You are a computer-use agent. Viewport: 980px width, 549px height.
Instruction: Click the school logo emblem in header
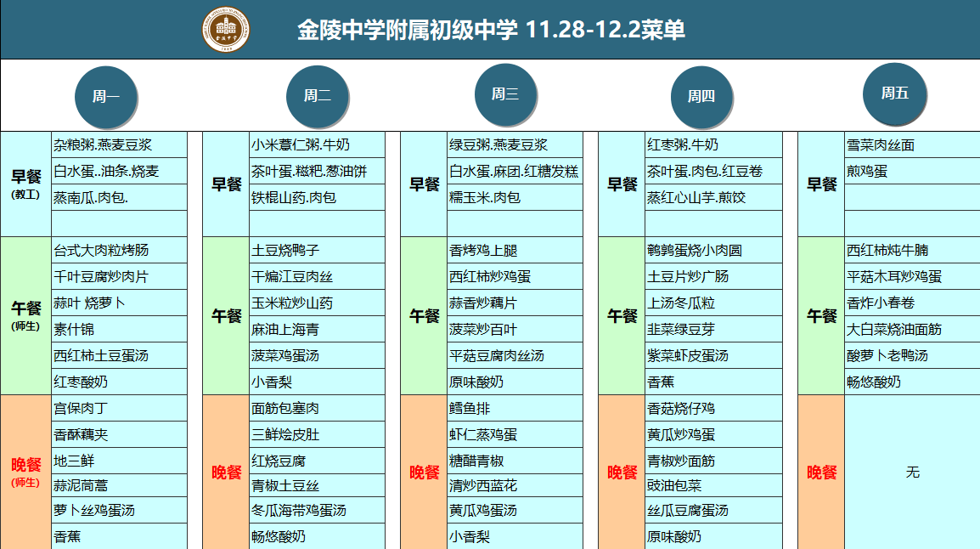click(226, 30)
